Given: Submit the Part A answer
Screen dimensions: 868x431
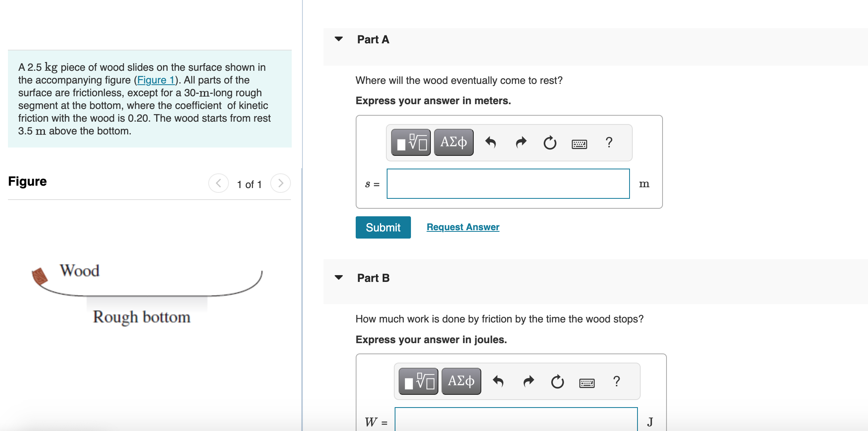Looking at the screenshot, I should (x=383, y=227).
